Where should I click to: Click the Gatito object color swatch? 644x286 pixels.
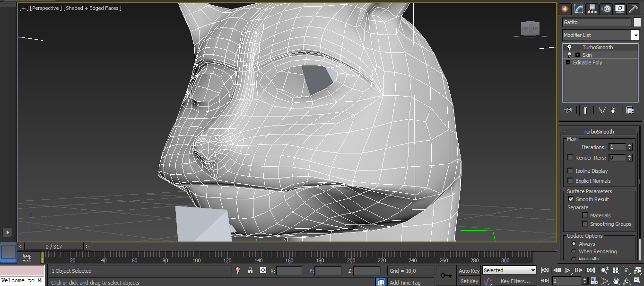point(637,22)
